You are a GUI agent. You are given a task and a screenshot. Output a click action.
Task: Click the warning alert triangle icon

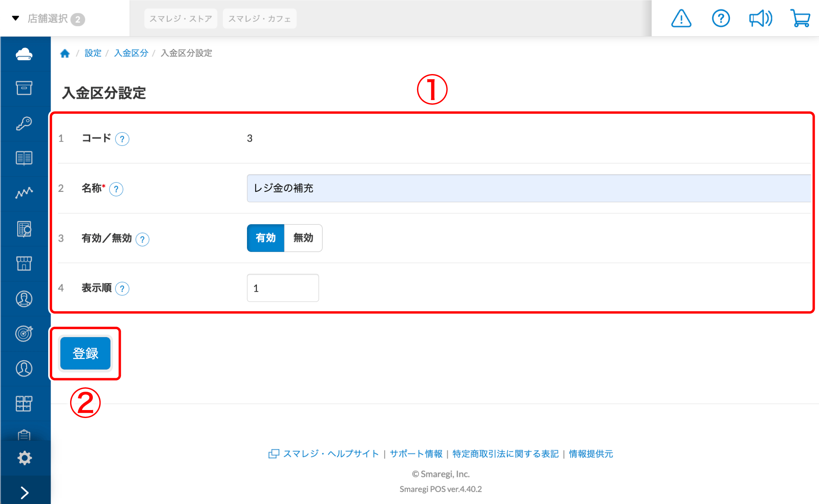pos(681,19)
